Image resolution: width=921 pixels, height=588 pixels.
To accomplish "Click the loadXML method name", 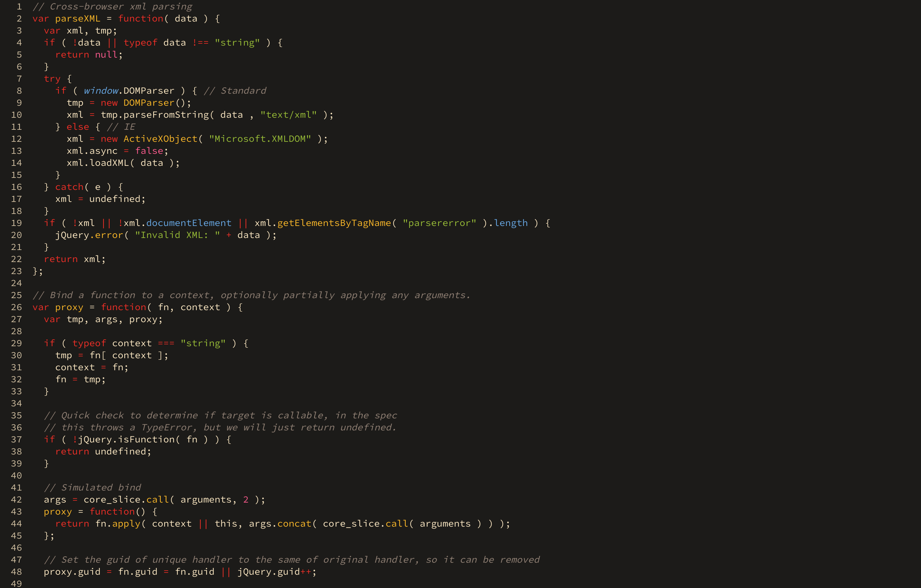I will (x=109, y=163).
